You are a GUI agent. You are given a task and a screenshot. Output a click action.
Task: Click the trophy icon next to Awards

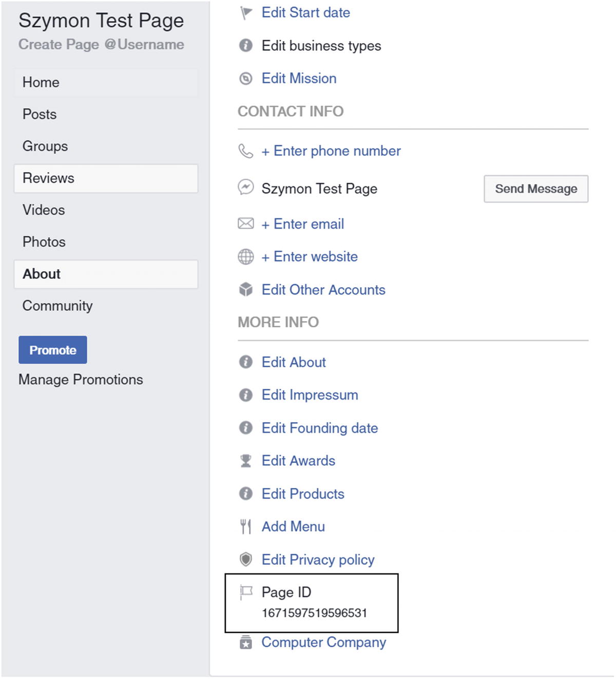click(x=246, y=461)
